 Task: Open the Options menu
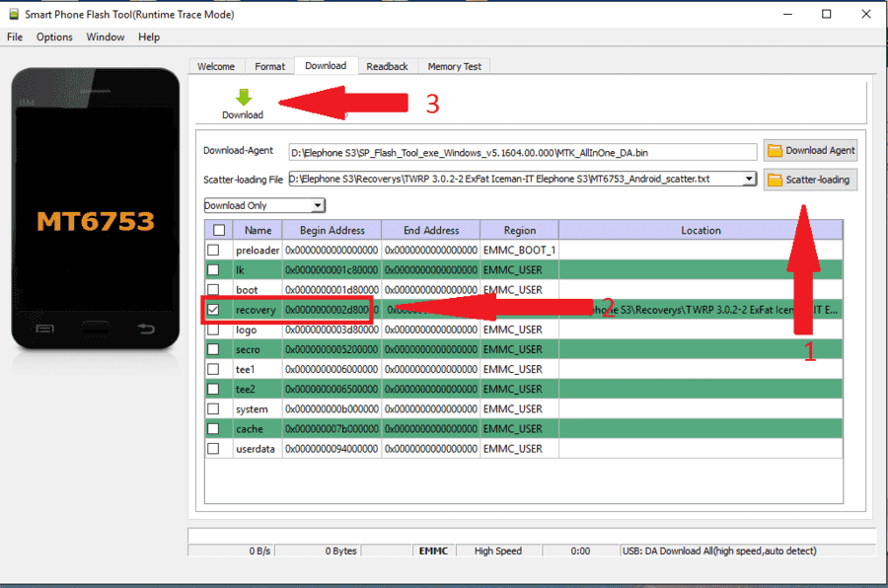pos(54,37)
